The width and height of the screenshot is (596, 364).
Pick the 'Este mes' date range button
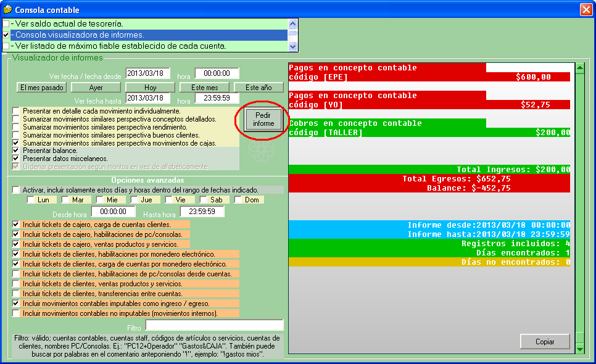[204, 88]
